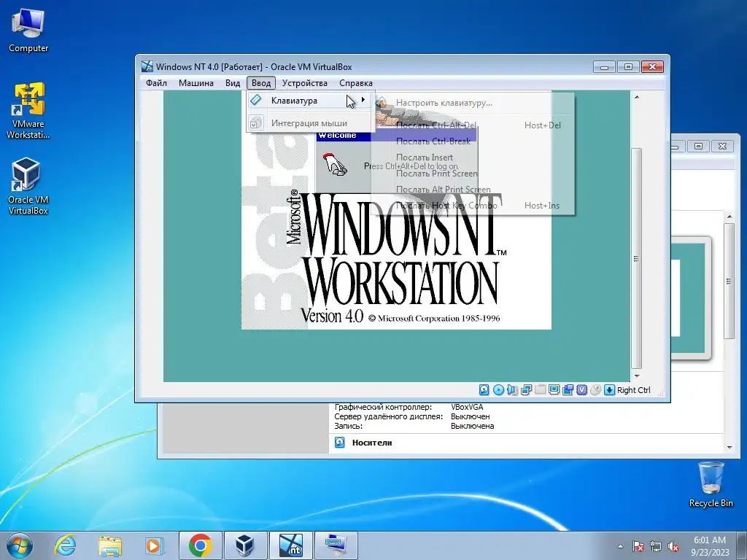Switch to VirtualBox Manager taskbar button
Viewport: 747px width, 560px height.
point(245,545)
